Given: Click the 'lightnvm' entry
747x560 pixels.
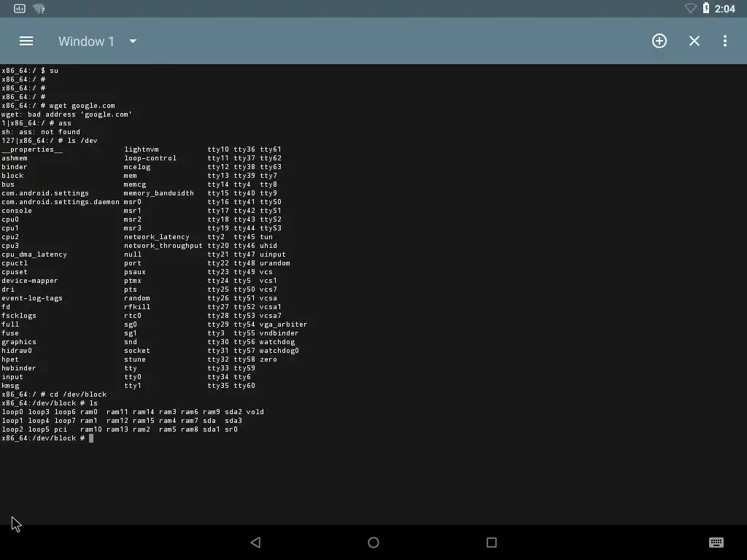Looking at the screenshot, I should click(x=142, y=149).
